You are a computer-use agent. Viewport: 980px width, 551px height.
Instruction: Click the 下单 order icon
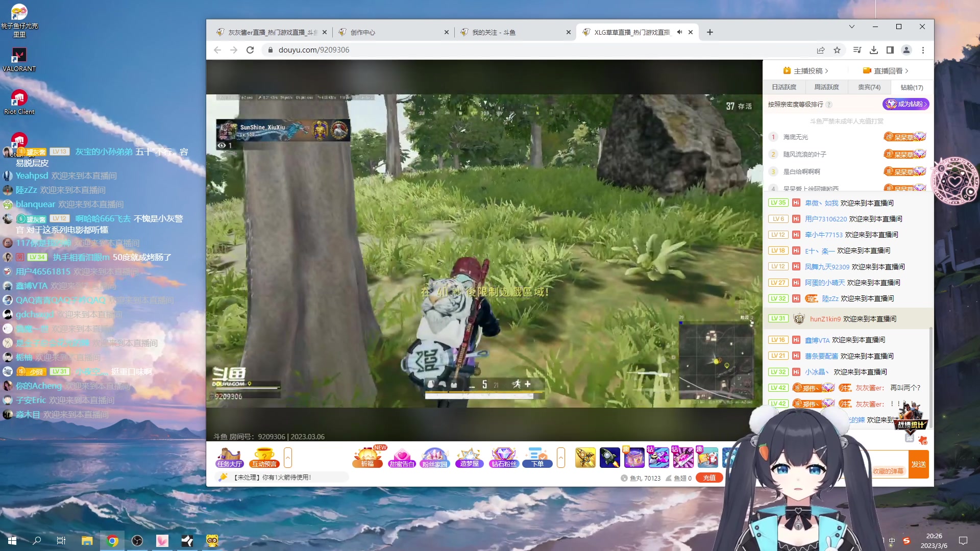(537, 458)
